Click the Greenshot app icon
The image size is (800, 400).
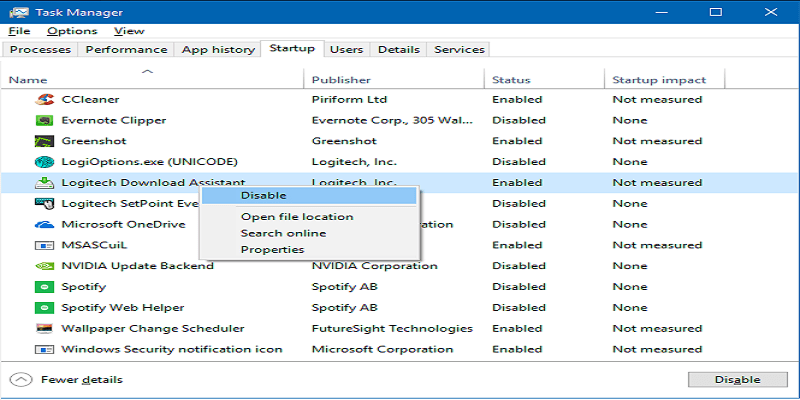click(x=44, y=141)
